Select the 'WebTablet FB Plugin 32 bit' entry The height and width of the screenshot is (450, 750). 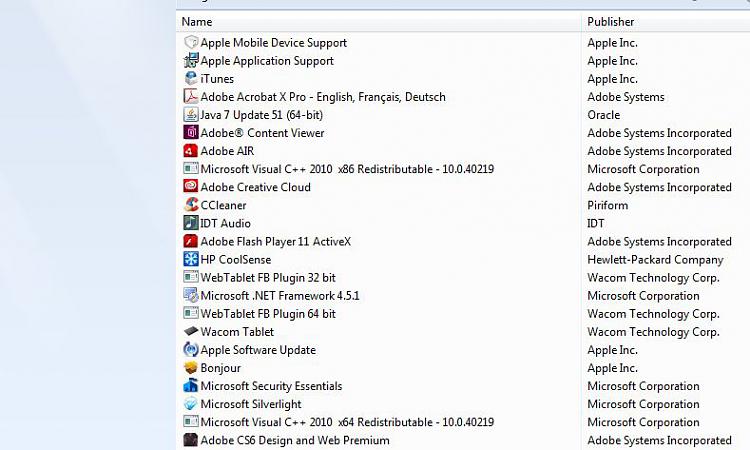click(268, 278)
